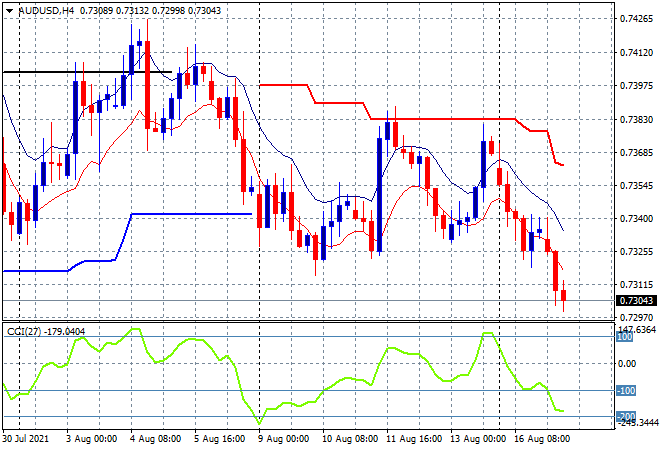Click the 0.74265 price axis label
Viewport: 660px width, 450px height.
click(636, 19)
